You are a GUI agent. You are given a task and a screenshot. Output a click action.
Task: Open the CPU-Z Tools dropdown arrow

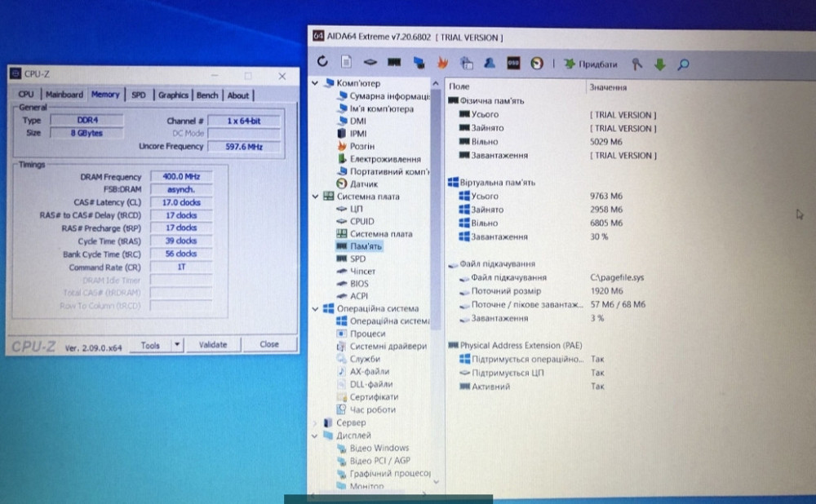tap(178, 345)
